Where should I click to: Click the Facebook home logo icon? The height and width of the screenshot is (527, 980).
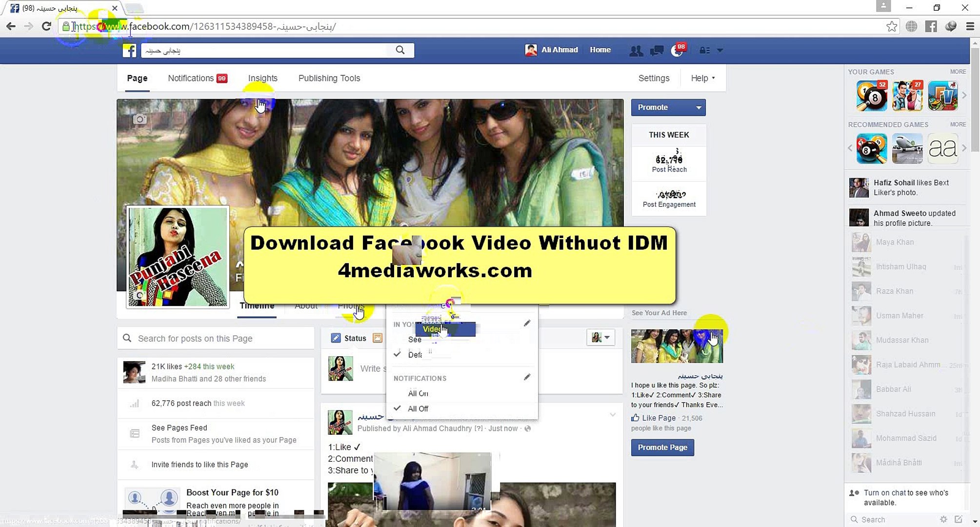tap(129, 50)
